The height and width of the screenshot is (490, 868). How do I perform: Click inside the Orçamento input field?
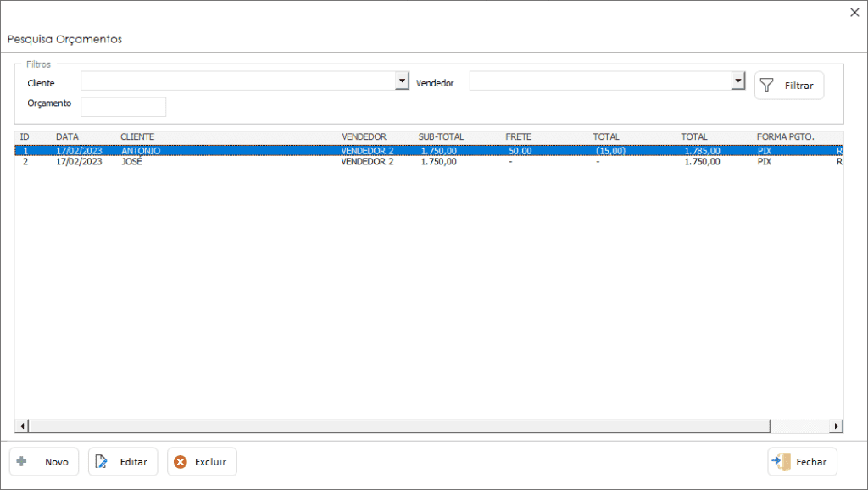click(123, 106)
